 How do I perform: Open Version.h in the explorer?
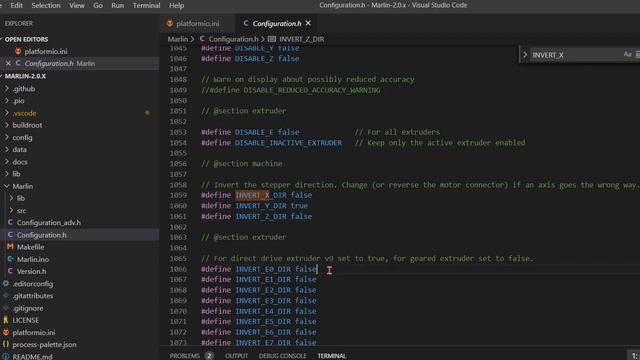[31, 271]
